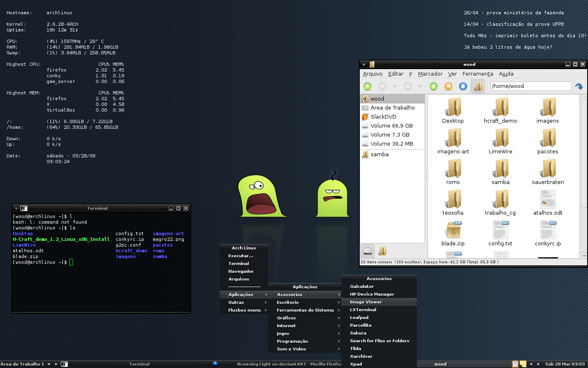Open the Marcador menu
Viewport: 588px width, 368px height.
430,74
